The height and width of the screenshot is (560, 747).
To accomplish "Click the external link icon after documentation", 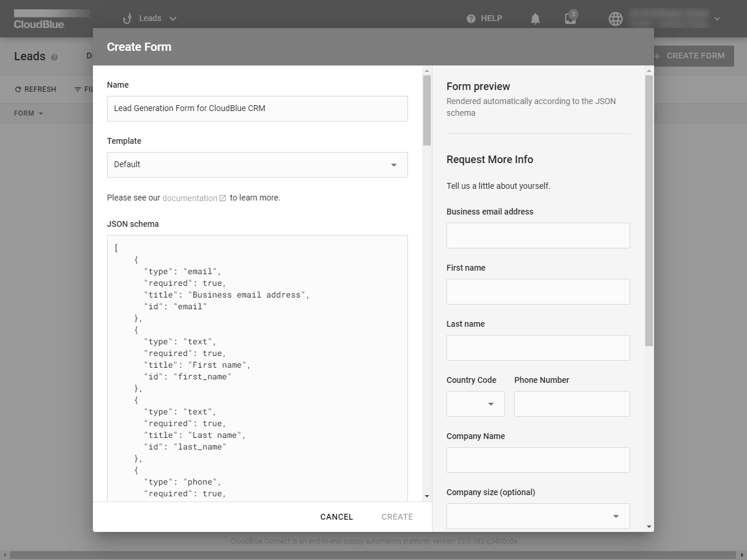I will 223,198.
